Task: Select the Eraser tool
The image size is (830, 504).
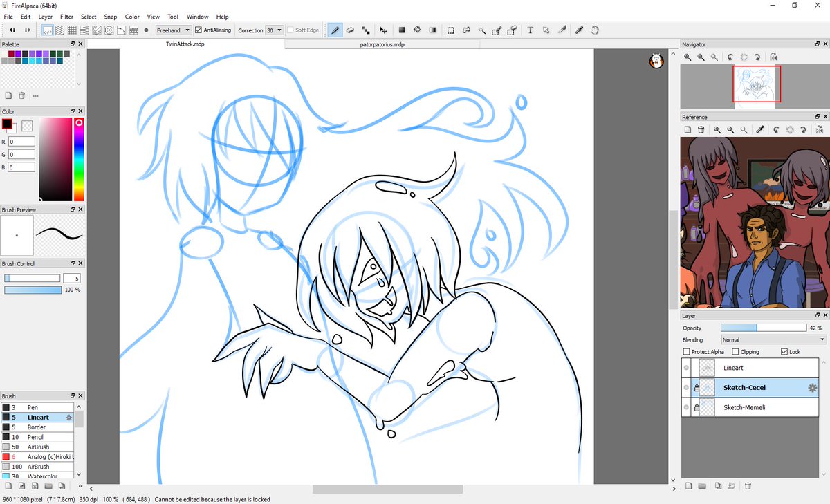Action: [350, 30]
